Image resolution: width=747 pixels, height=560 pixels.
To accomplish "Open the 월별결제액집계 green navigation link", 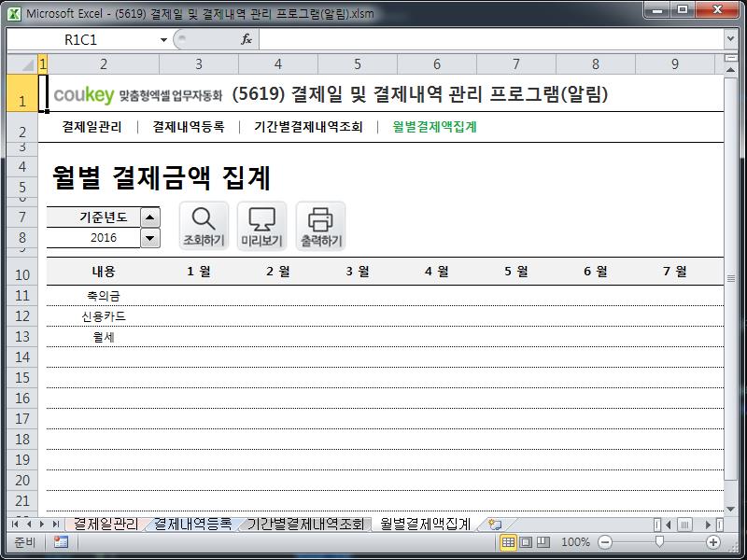I will point(434,127).
